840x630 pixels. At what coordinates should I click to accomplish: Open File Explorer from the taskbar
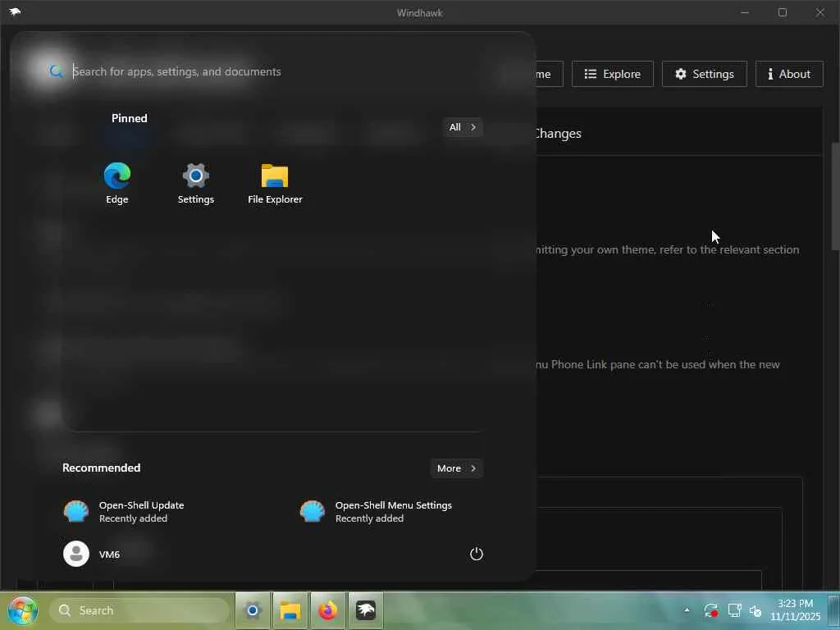[x=290, y=610]
